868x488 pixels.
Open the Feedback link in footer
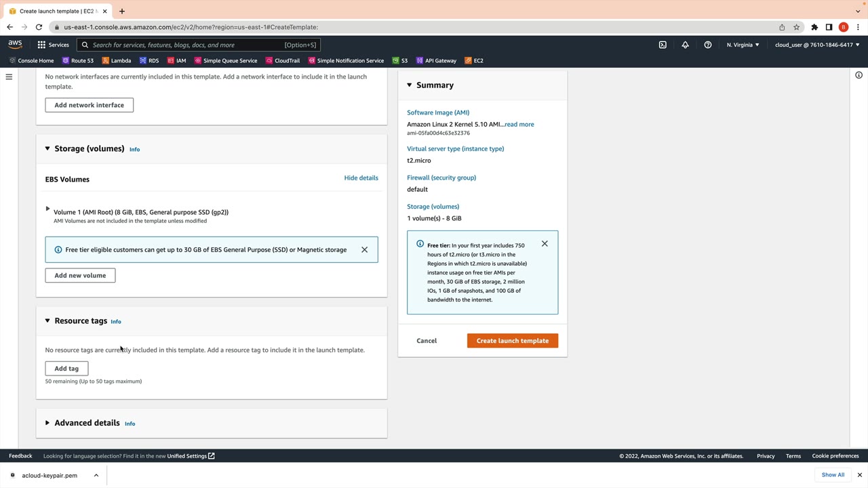pos(20,456)
